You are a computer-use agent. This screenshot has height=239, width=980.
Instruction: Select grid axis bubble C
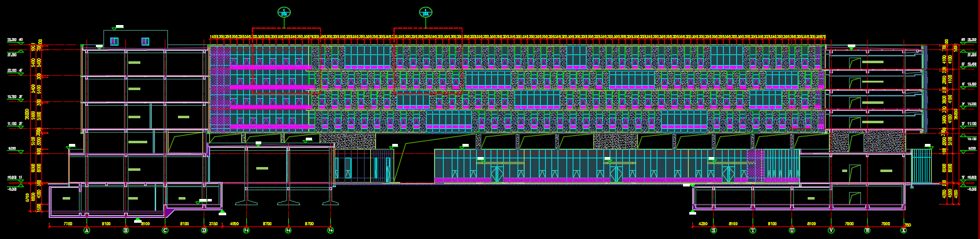[x=165, y=230]
